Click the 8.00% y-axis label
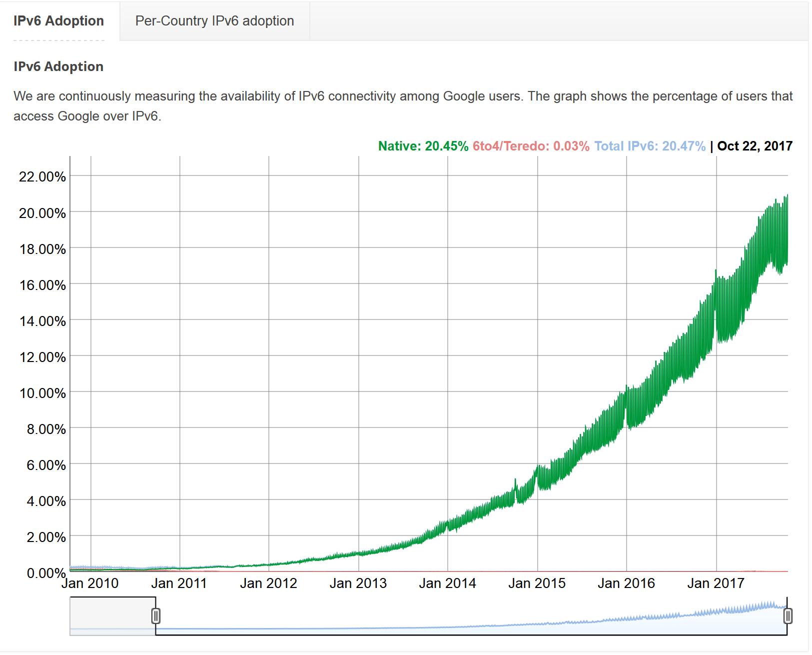The image size is (812, 655). pos(46,429)
